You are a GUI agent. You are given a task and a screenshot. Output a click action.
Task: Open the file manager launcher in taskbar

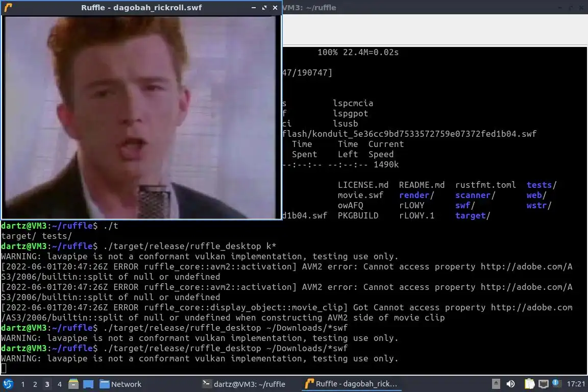pyautogui.click(x=73, y=384)
